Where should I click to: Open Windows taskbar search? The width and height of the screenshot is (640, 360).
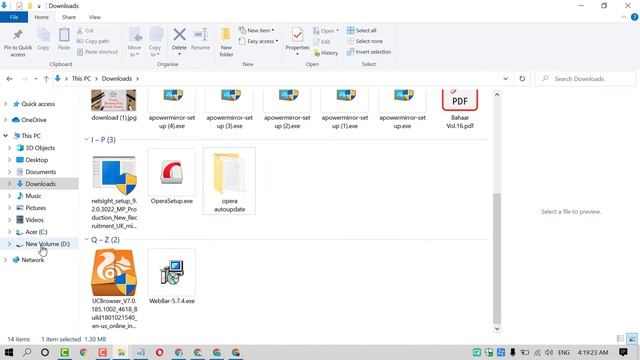click(27, 352)
